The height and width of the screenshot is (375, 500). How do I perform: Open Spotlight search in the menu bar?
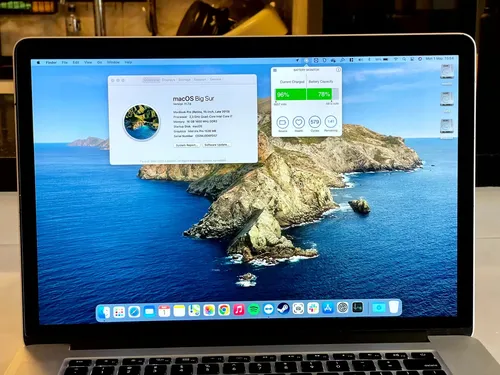404,59
